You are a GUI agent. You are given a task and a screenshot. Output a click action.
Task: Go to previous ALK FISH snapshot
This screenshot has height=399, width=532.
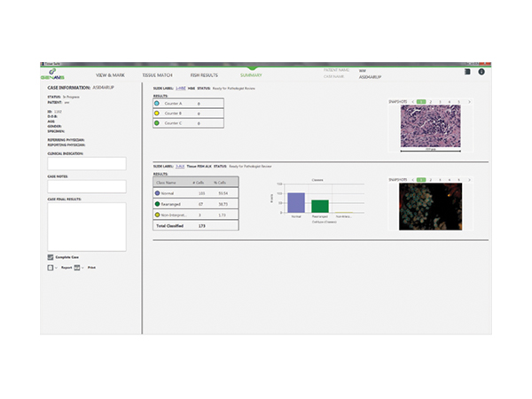pos(412,180)
